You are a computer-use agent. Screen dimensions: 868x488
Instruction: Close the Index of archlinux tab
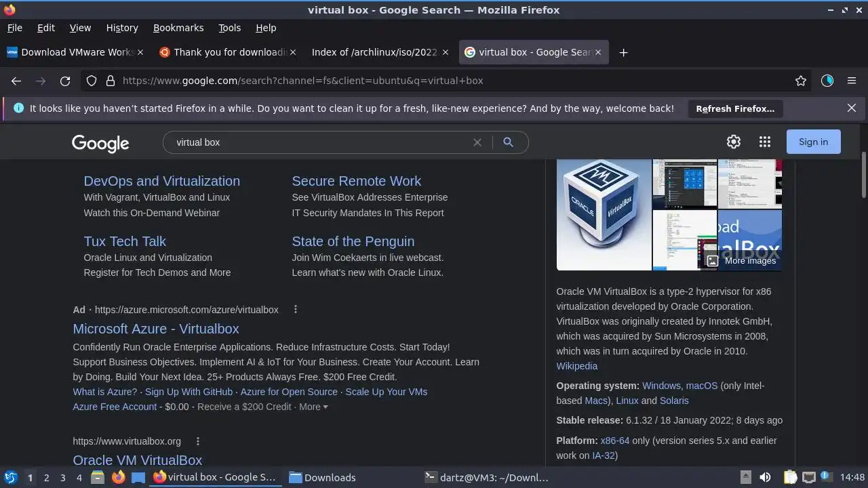(x=446, y=52)
